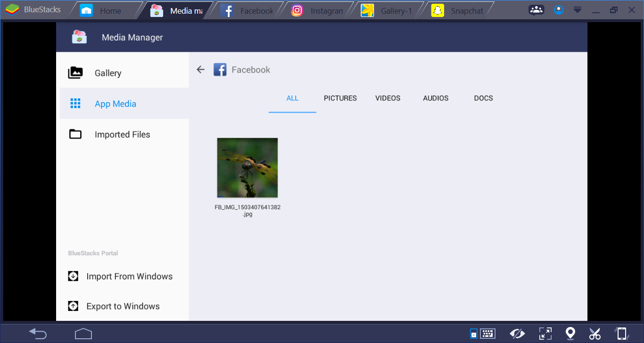Expand the title bar dropdown arrow

[578, 10]
